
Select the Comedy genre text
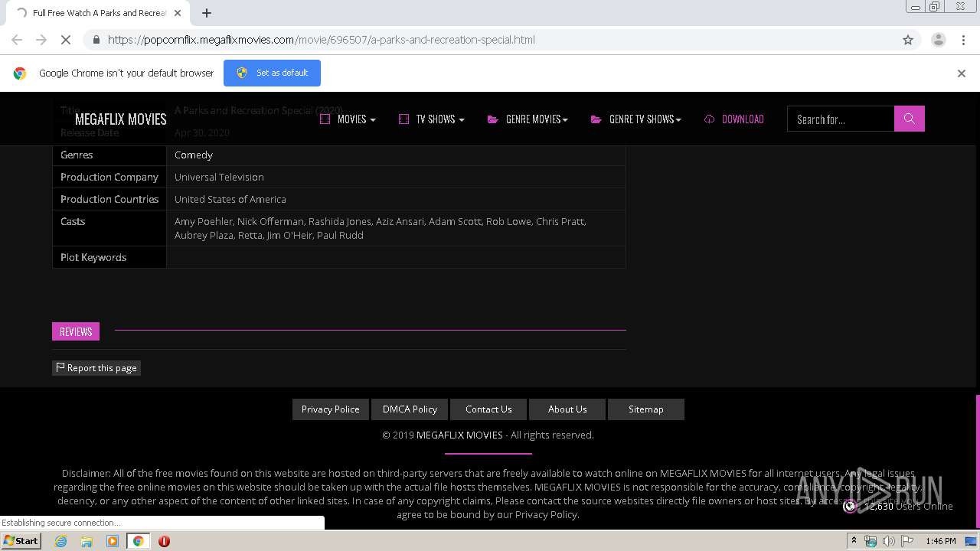pyautogui.click(x=194, y=155)
